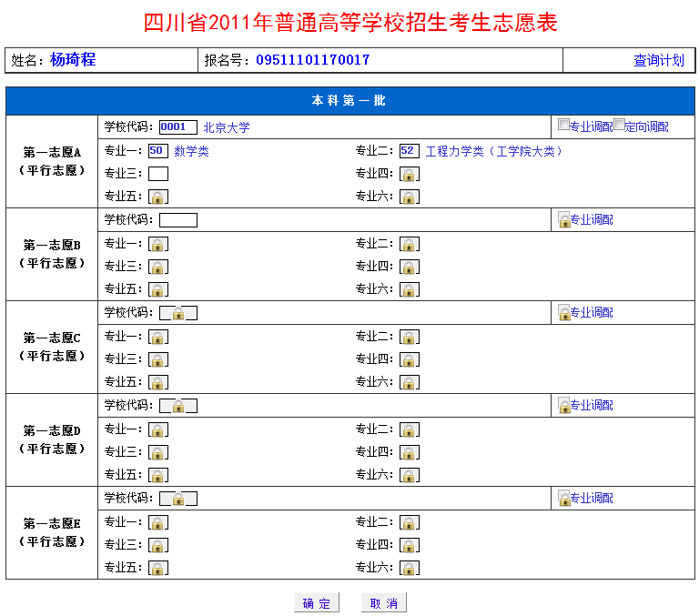Click lock icon for 专业五 in 第一志愿E
Viewport: 699px width, 616px height.
(x=158, y=568)
